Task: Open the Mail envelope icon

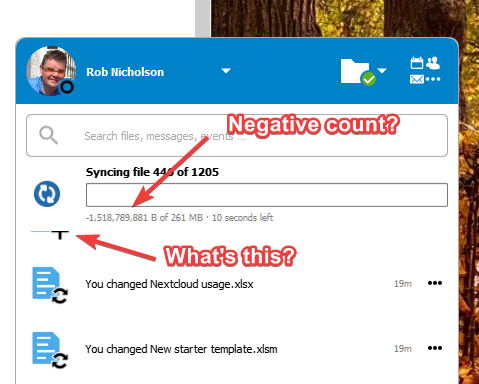Action: pyautogui.click(x=417, y=79)
